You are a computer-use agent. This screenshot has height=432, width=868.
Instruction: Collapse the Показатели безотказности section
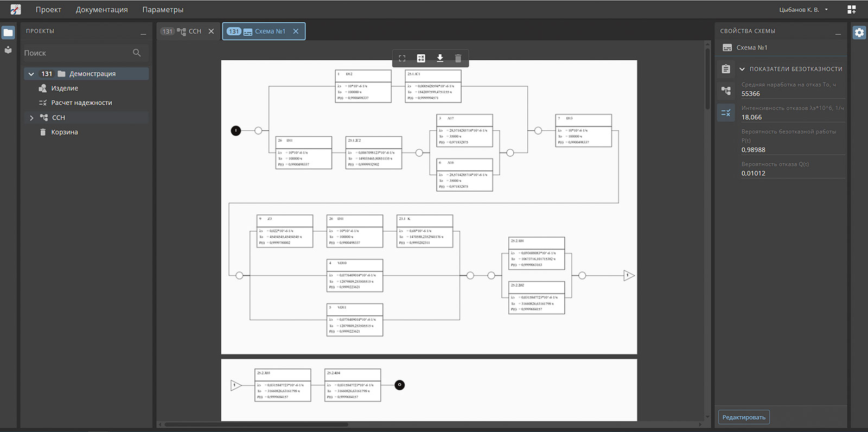click(x=742, y=69)
